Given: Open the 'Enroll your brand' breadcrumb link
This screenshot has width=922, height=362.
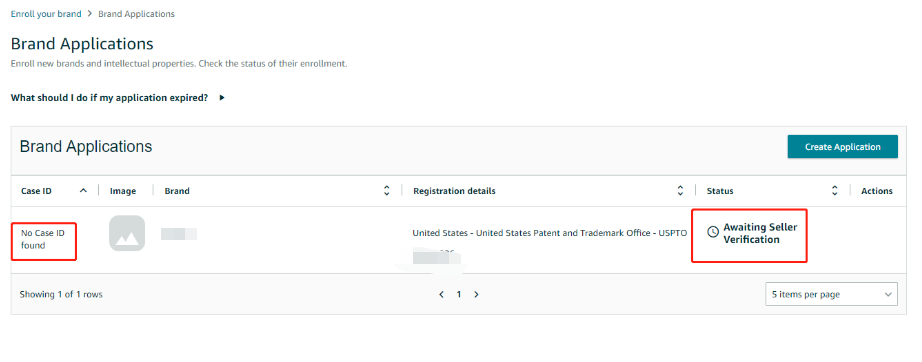Looking at the screenshot, I should 46,14.
